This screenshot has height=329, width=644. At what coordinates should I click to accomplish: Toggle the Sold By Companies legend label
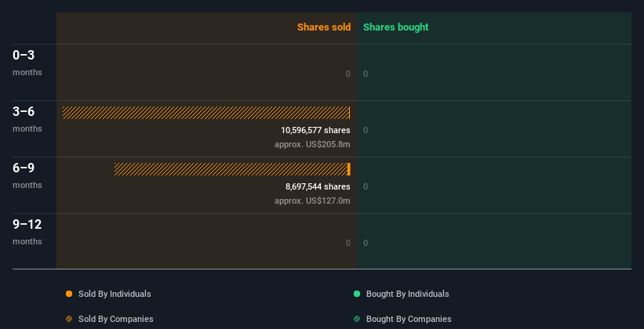[116, 319]
